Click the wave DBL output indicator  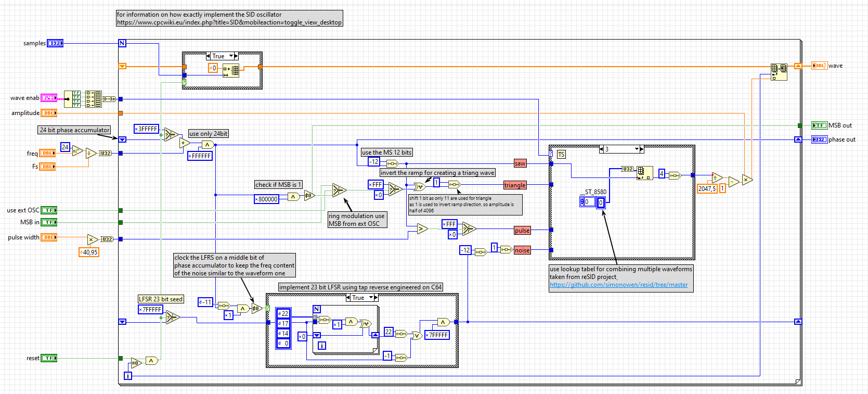(819, 66)
